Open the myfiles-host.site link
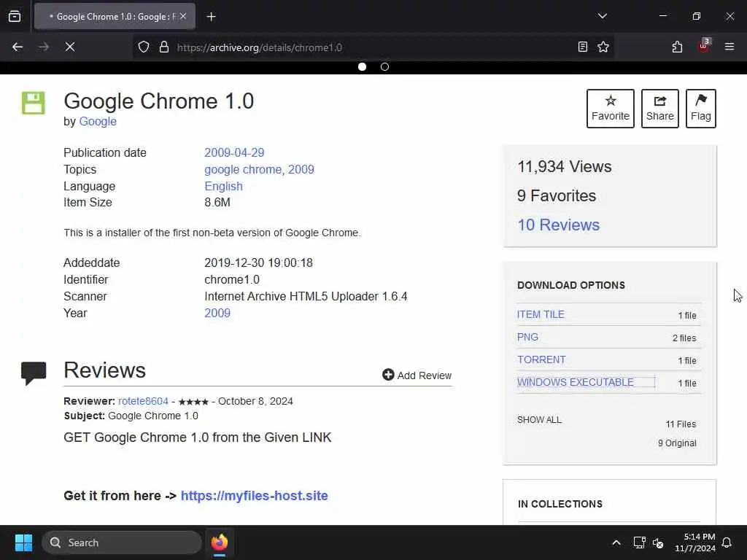Screen dimensions: 747x560 click(255, 496)
